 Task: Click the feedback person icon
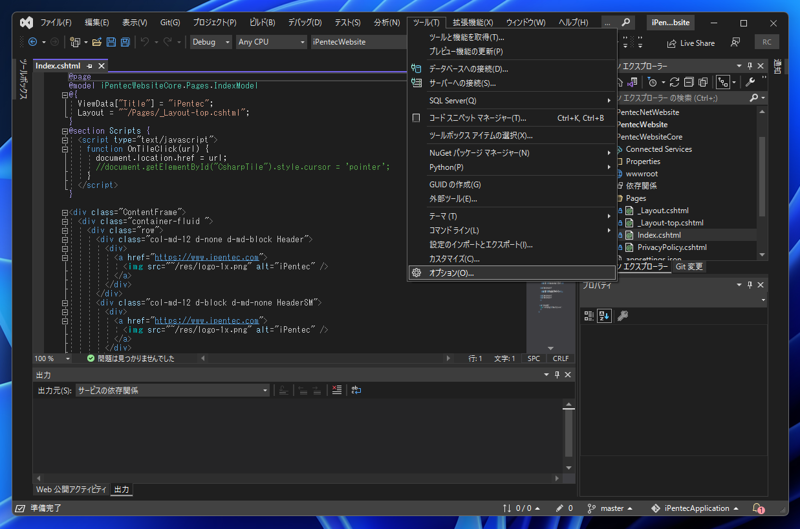735,42
